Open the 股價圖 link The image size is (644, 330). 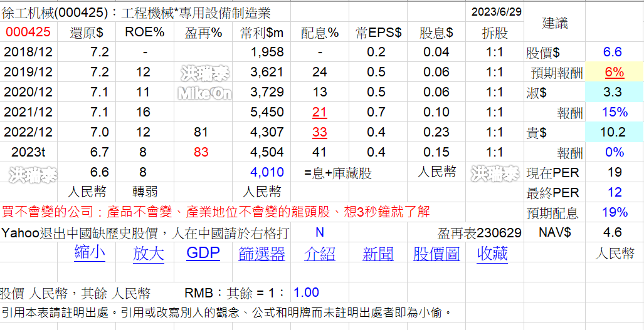(436, 254)
